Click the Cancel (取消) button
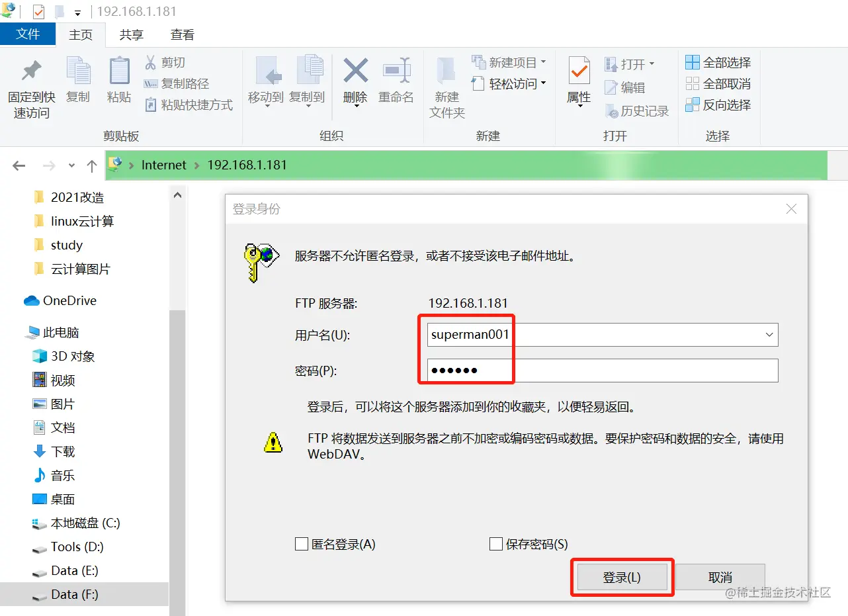This screenshot has height=616, width=848. (720, 578)
